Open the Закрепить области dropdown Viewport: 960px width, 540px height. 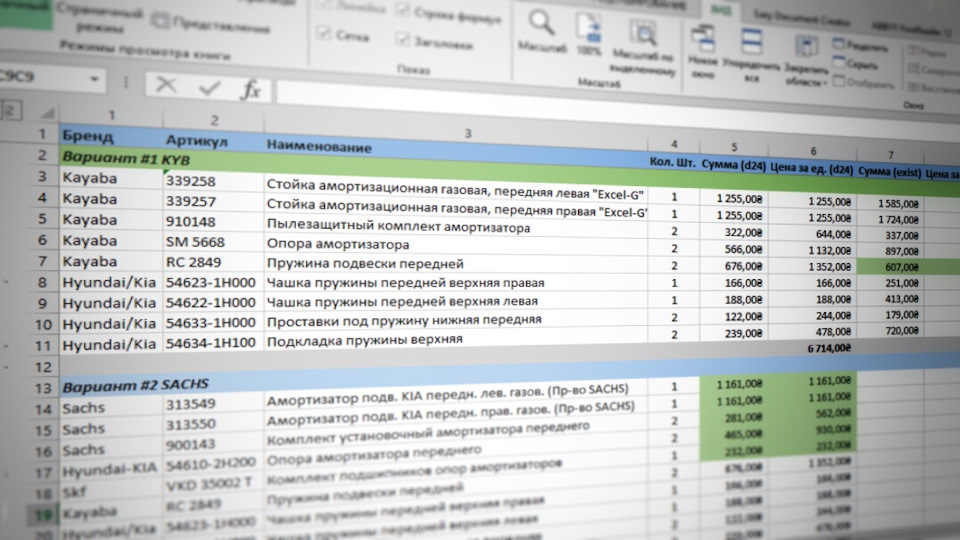806,60
